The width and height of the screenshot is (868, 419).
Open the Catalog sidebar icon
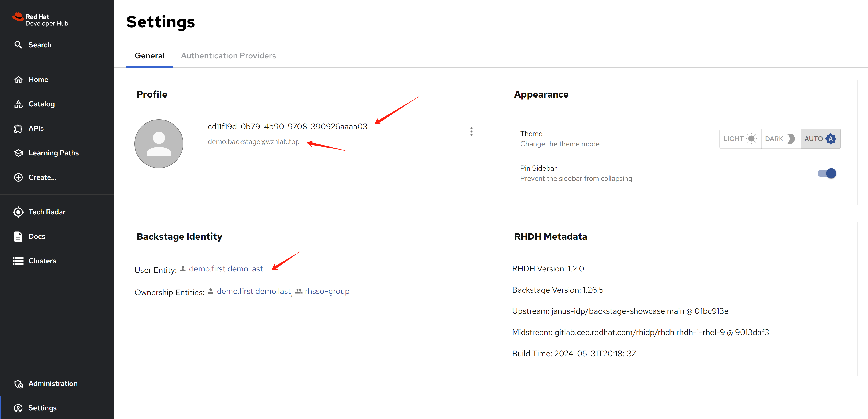18,104
